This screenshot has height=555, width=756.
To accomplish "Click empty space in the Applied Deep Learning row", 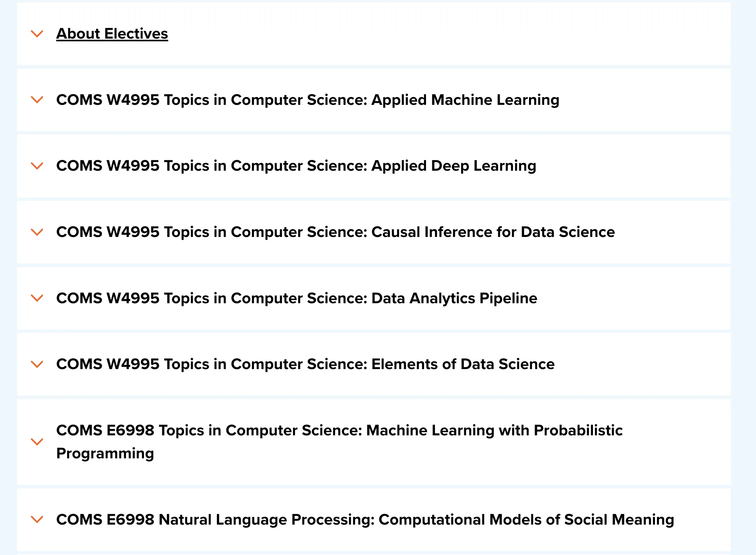I will pos(632,166).
